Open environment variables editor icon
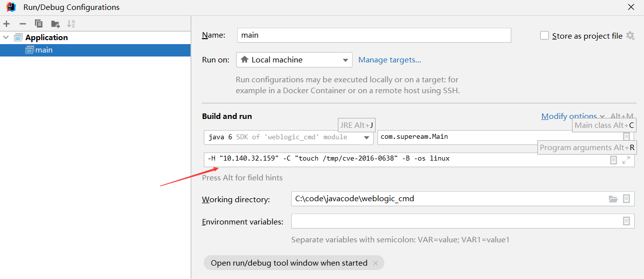This screenshot has height=279, width=644. (x=626, y=221)
